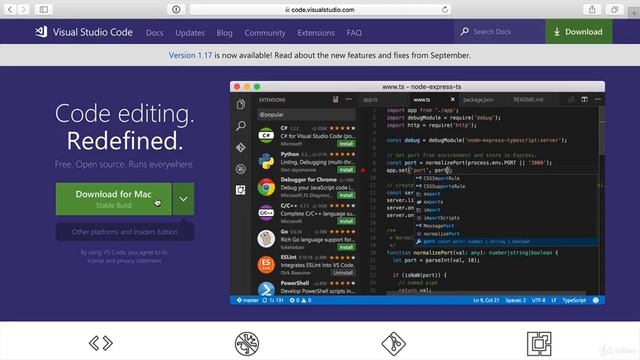The height and width of the screenshot is (360, 640).
Task: Open the Docs nav item
Action: 155,33
